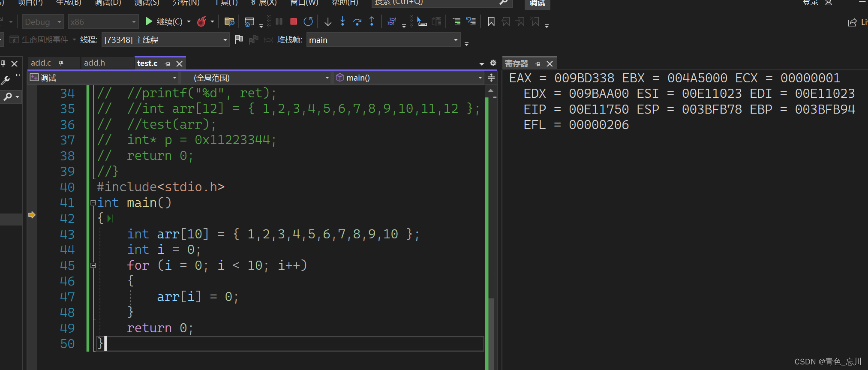Collapse the for loop code block
Image resolution: width=868 pixels, height=370 pixels.
(x=93, y=266)
